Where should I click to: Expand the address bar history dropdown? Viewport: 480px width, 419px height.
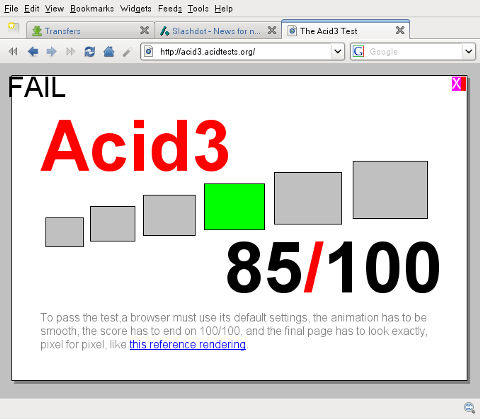point(338,52)
